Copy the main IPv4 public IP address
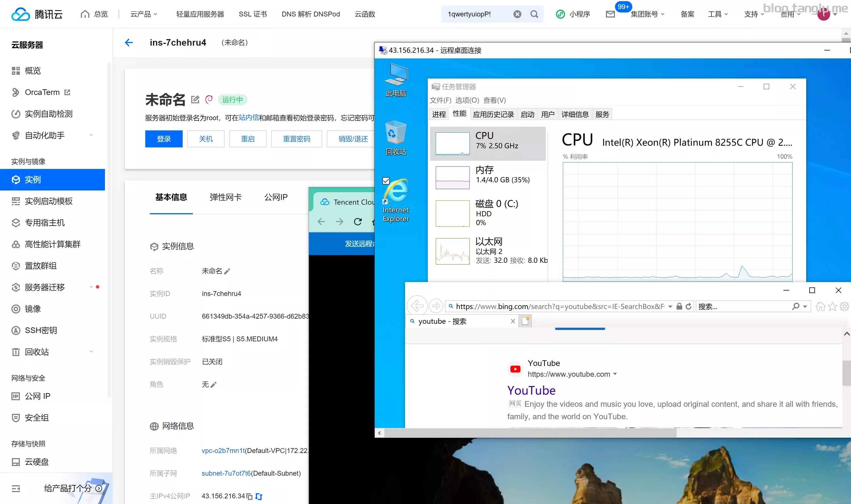This screenshot has height=504, width=851. click(249, 497)
